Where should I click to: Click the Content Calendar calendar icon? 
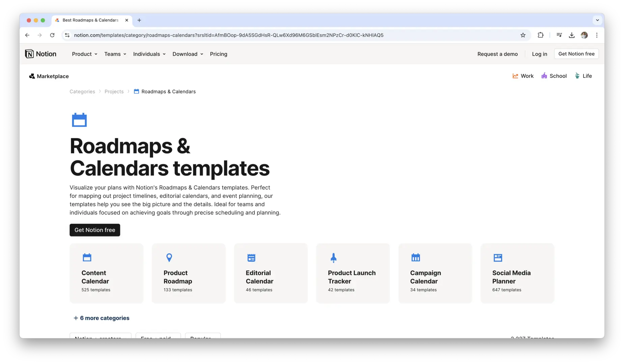87,257
